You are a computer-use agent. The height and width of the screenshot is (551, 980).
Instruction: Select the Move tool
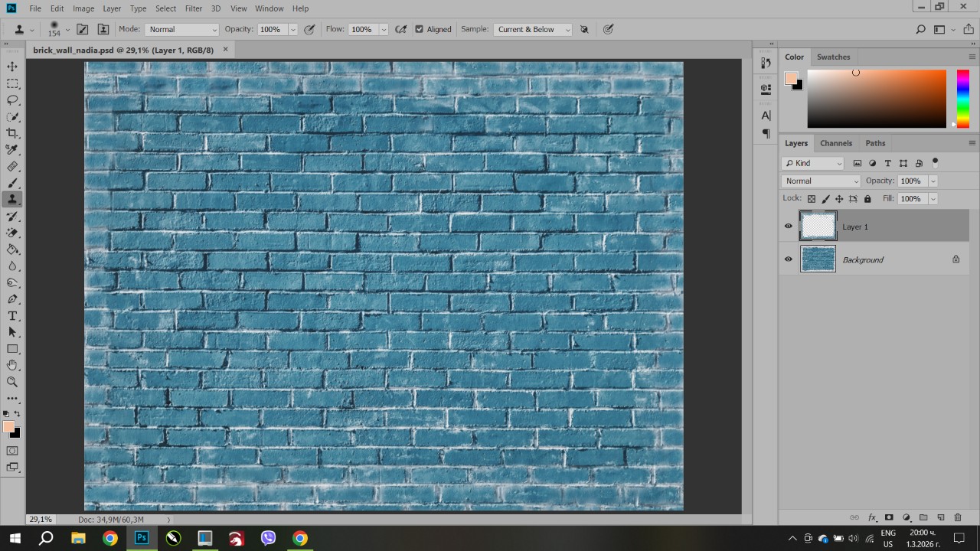point(12,67)
